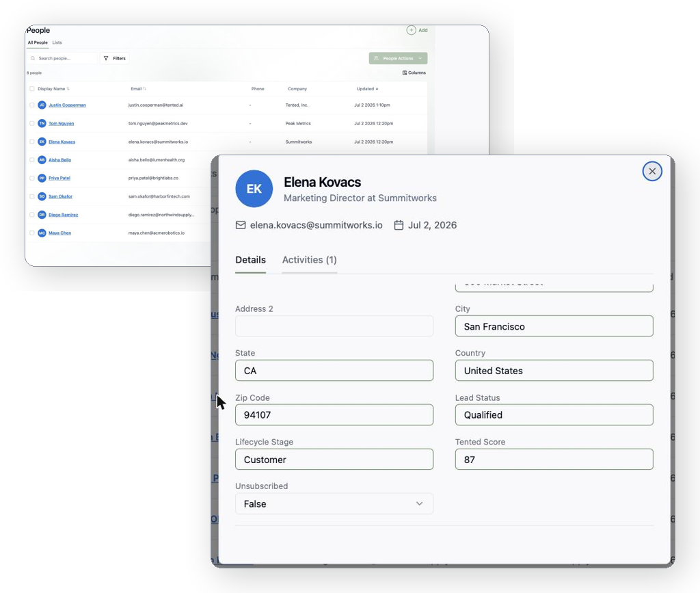Click the Country field showing United States
This screenshot has height=593, width=700.
pyautogui.click(x=554, y=370)
